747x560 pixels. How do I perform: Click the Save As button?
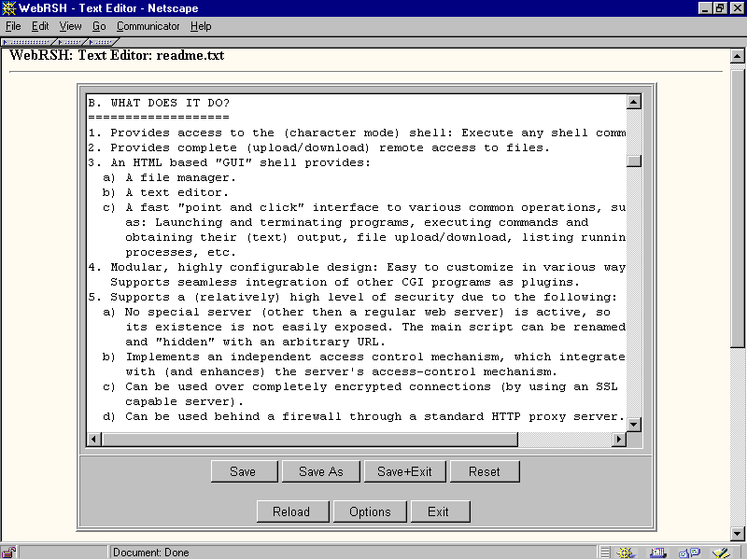click(321, 471)
